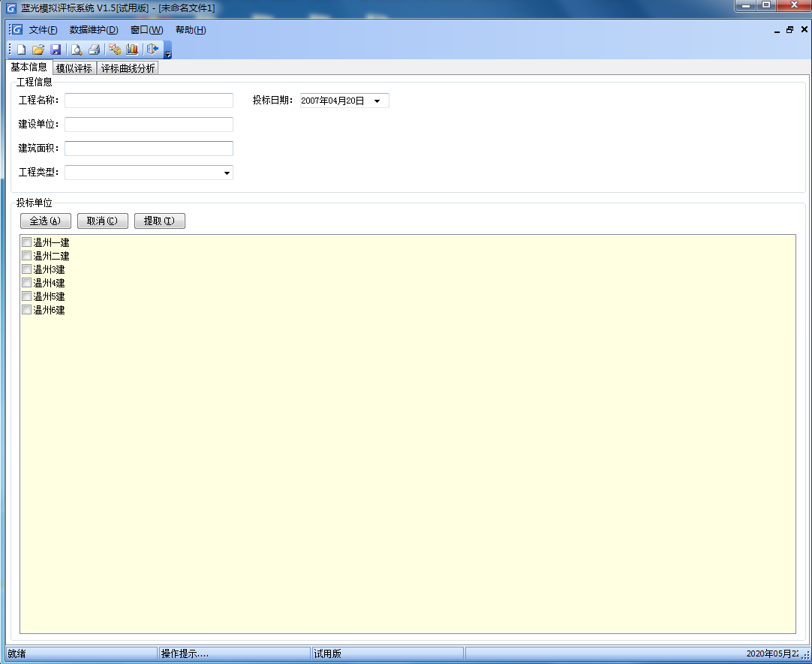
Task: Click the window resize grip
Action: (806, 655)
